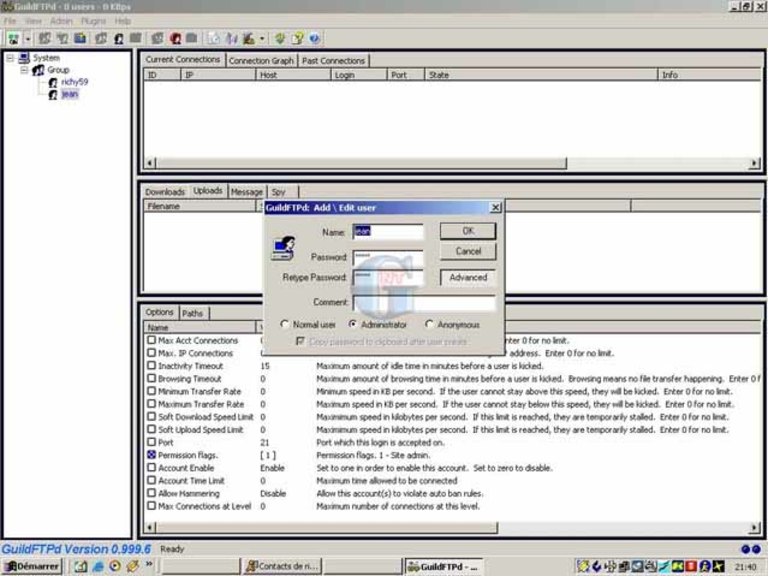Switch to the Past Connections tab
This screenshot has width=768, height=576.
(x=333, y=61)
